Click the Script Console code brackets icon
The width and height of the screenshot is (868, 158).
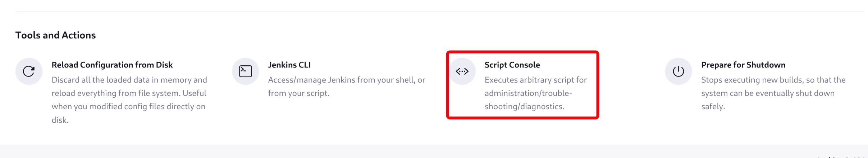tap(462, 71)
